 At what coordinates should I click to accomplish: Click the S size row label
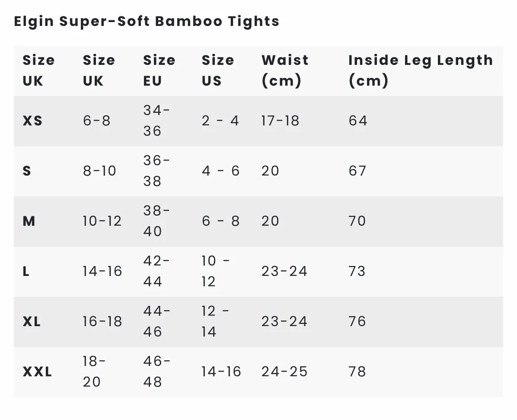pos(27,171)
